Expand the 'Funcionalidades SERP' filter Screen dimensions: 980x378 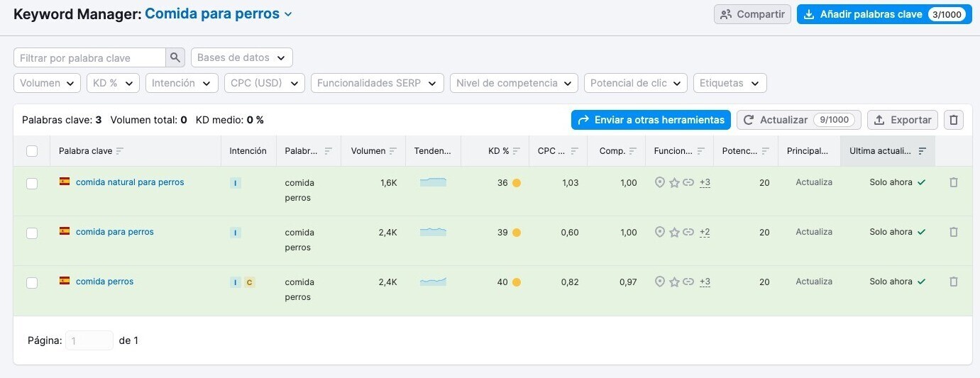pos(377,83)
